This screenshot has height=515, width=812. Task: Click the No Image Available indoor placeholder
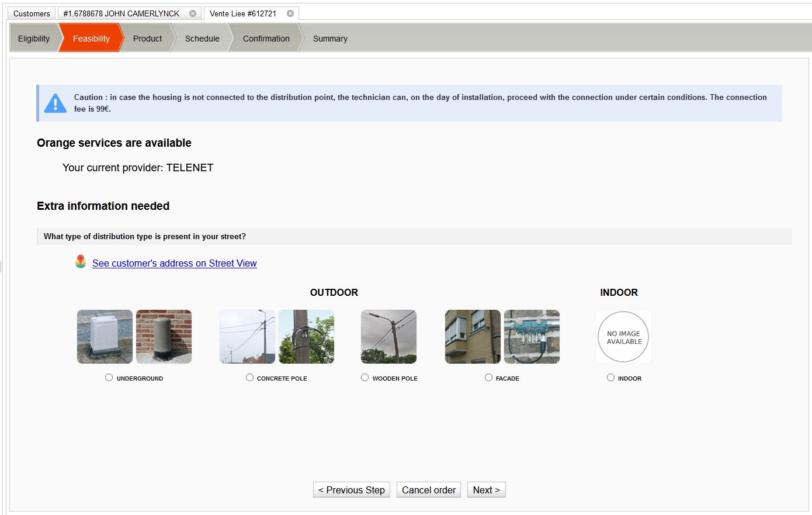623,337
